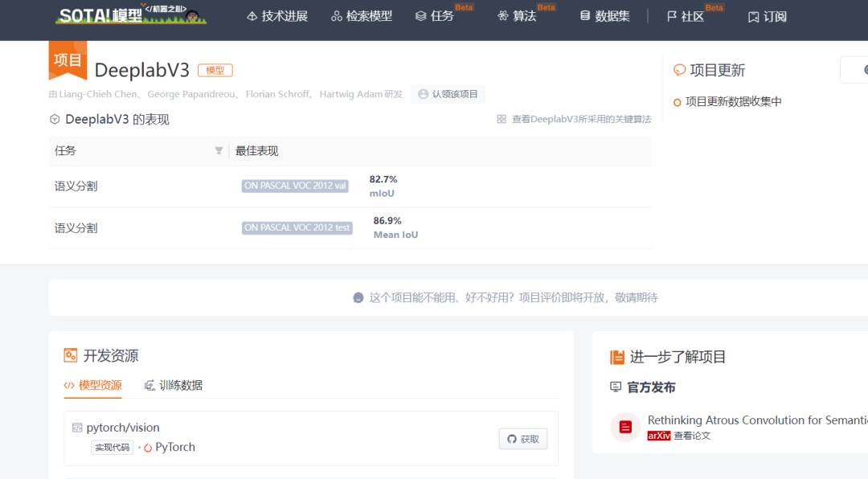868x479 pixels.
Task: Expand 任务 Beta navigation menu
Action: [x=438, y=15]
